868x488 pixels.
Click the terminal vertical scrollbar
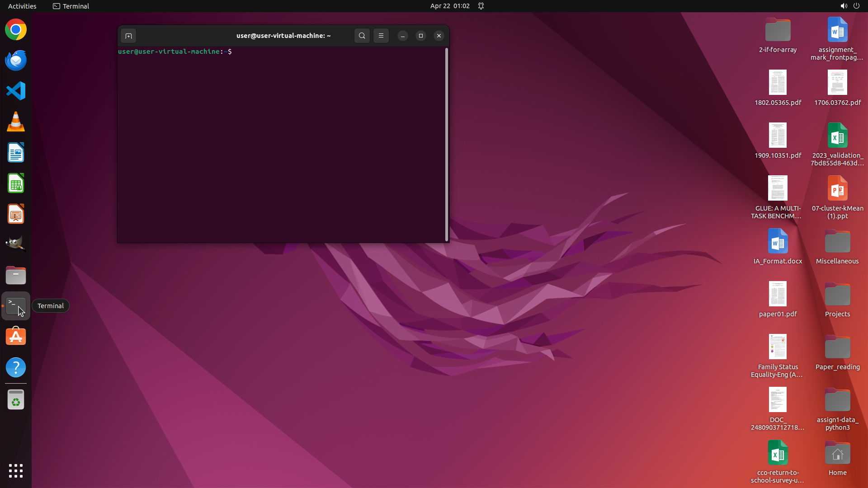(x=447, y=145)
